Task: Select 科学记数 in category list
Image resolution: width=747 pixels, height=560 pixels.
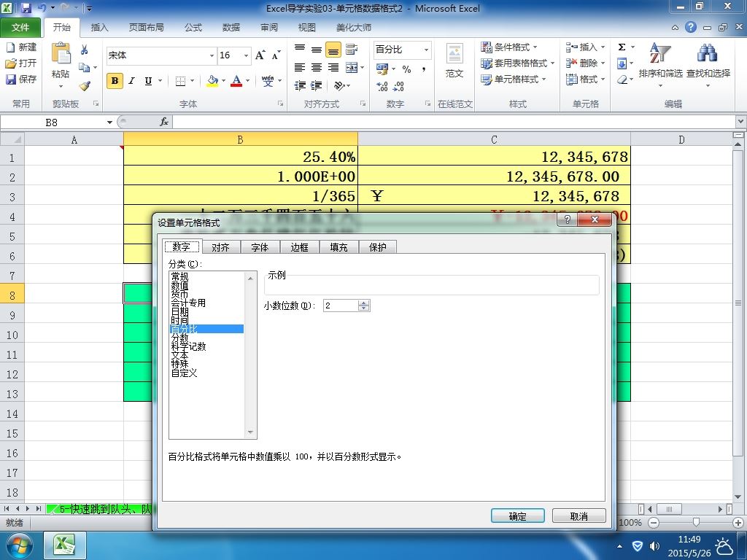Action: click(x=189, y=346)
